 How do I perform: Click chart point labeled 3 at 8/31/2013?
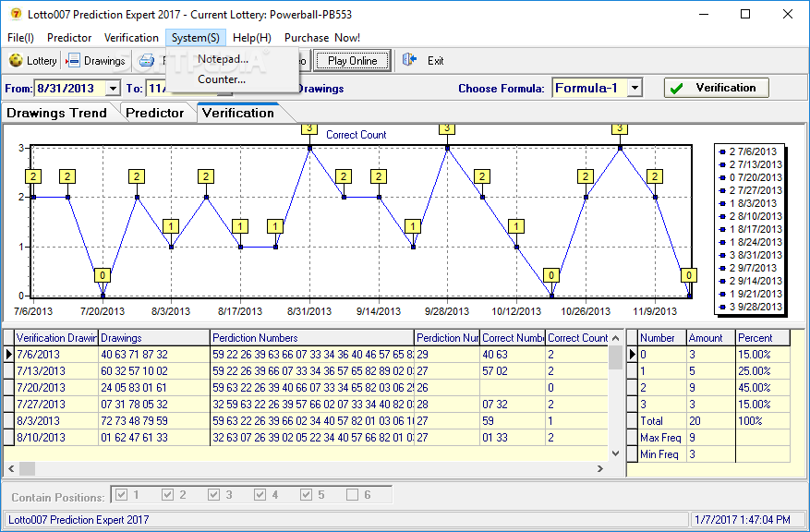[x=309, y=148]
